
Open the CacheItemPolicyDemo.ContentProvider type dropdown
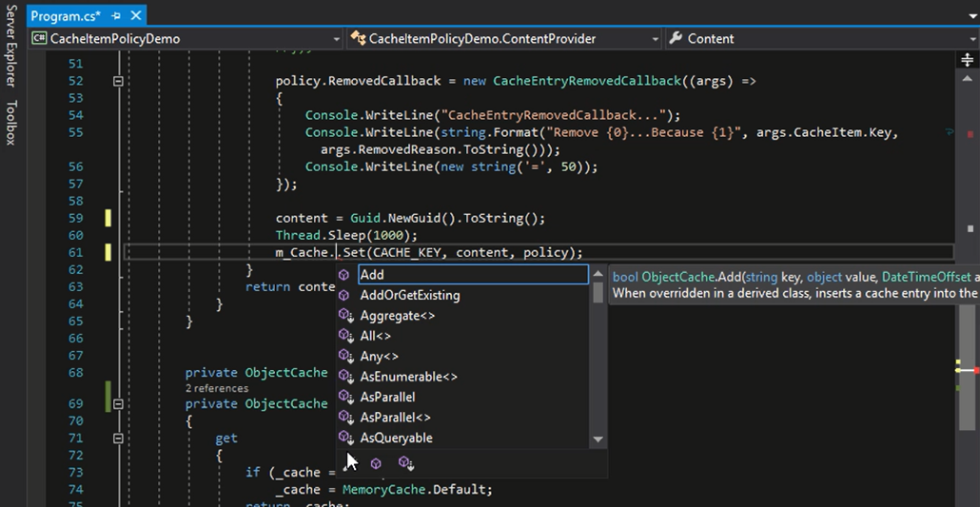pyautogui.click(x=504, y=39)
